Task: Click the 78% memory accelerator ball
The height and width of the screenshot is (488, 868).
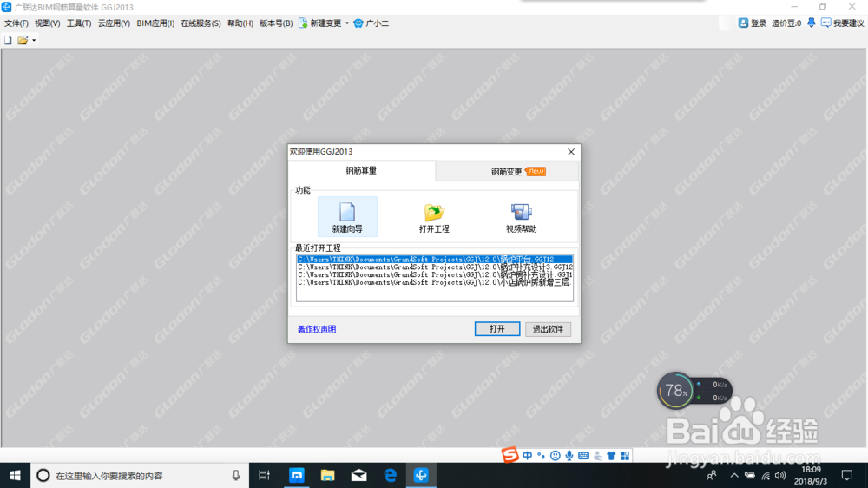Action: coord(675,391)
